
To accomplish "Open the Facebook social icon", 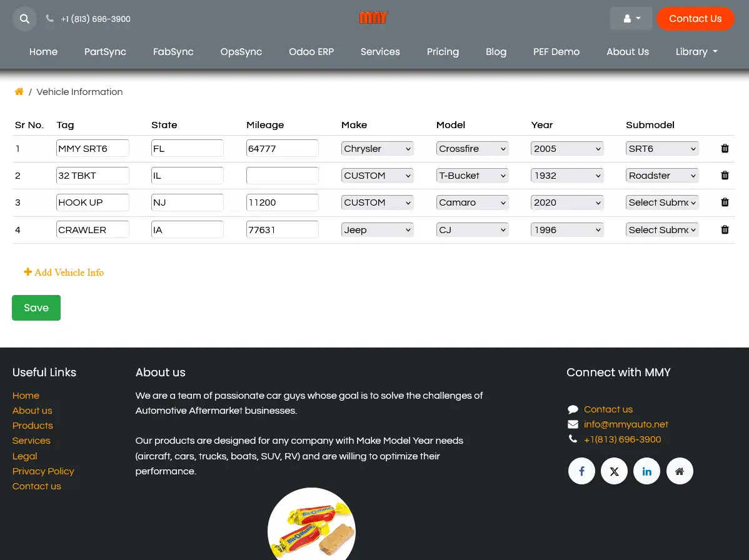I will coord(581,471).
